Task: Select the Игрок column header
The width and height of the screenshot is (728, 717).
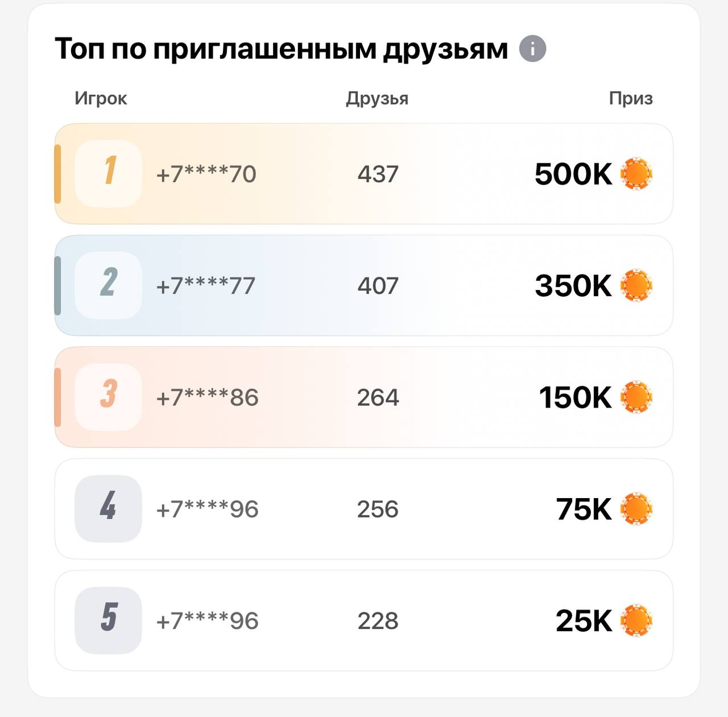Action: (x=101, y=99)
